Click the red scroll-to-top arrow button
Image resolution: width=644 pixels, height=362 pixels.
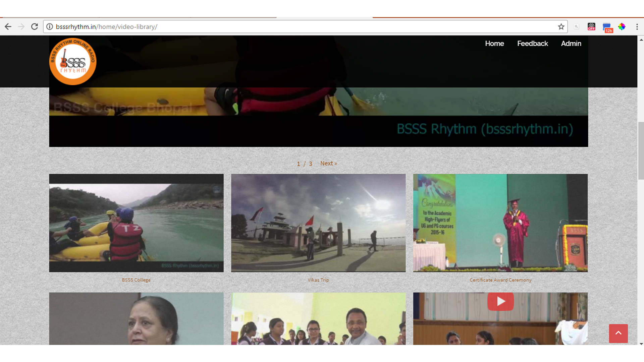[618, 333]
